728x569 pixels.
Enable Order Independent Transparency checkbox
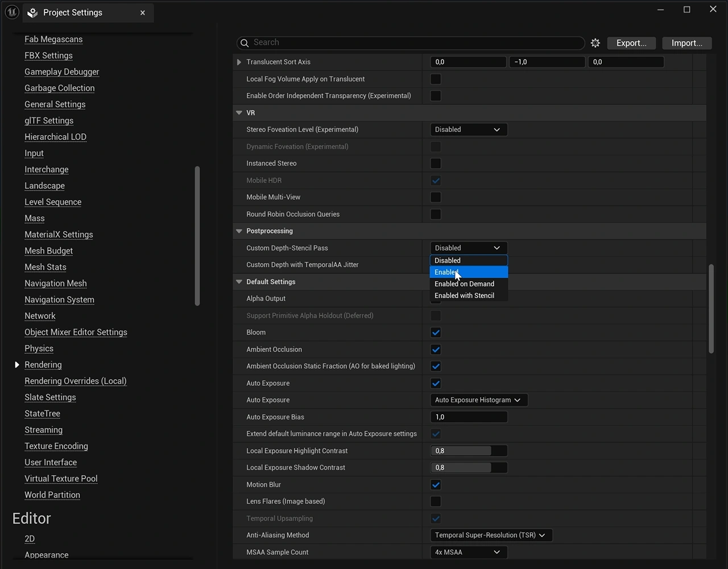click(436, 96)
